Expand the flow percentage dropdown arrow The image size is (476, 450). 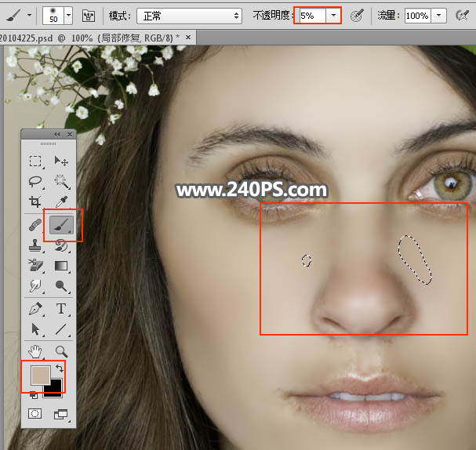[x=438, y=16]
